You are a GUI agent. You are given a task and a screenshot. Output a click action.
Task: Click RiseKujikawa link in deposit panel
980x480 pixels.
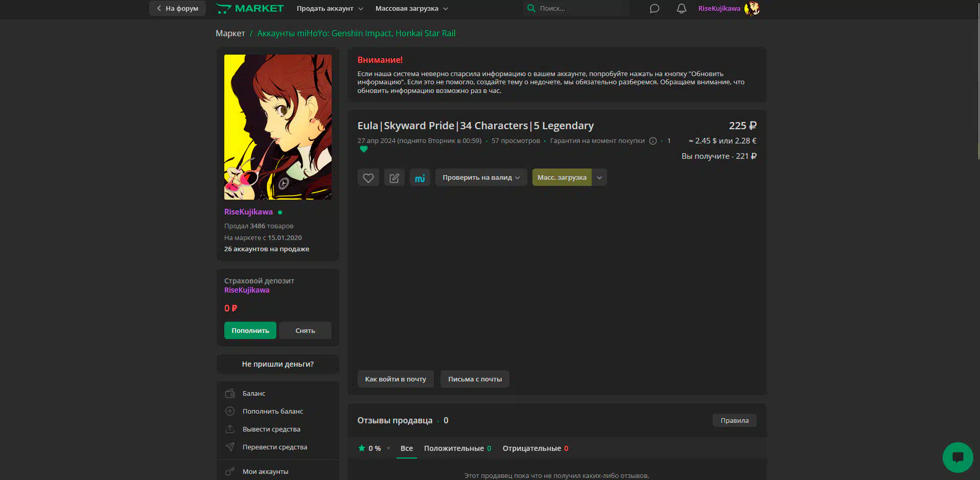(x=247, y=290)
